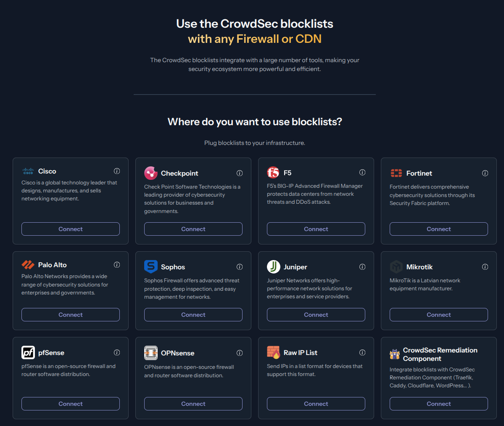The height and width of the screenshot is (426, 504).
Task: Connect the Fortinet integration
Action: (x=438, y=229)
